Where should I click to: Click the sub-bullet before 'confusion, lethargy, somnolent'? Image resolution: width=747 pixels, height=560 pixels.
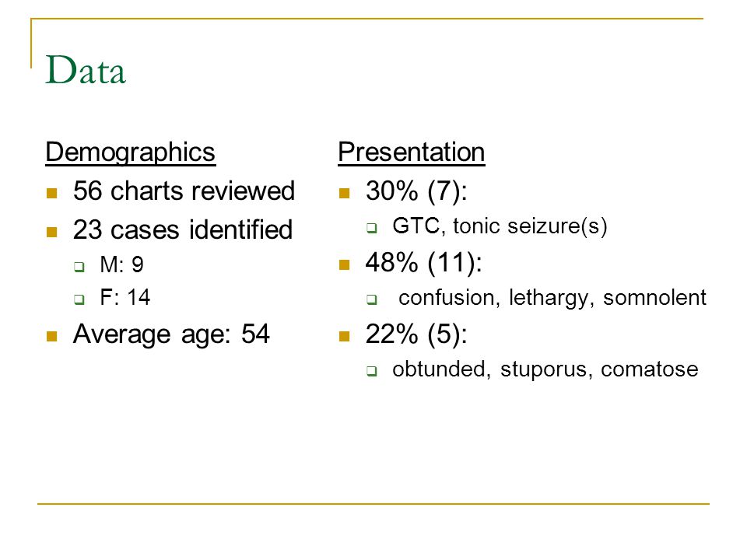372,299
